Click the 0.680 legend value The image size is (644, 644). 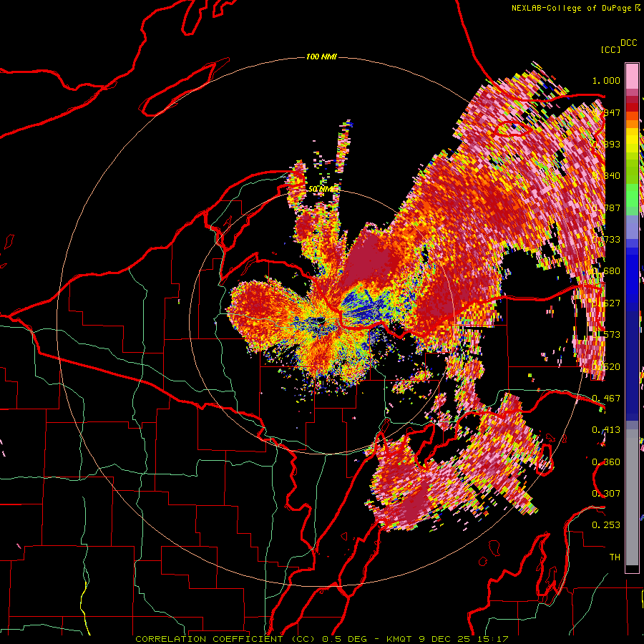[606, 271]
